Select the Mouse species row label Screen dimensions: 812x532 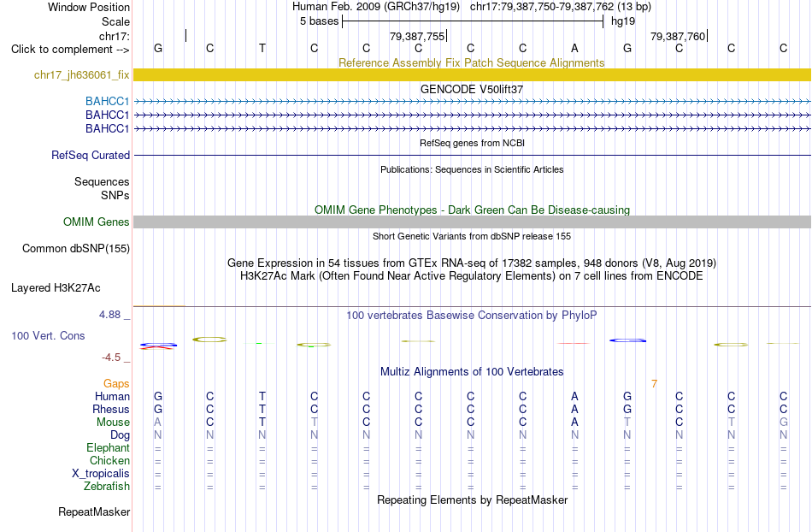point(113,423)
